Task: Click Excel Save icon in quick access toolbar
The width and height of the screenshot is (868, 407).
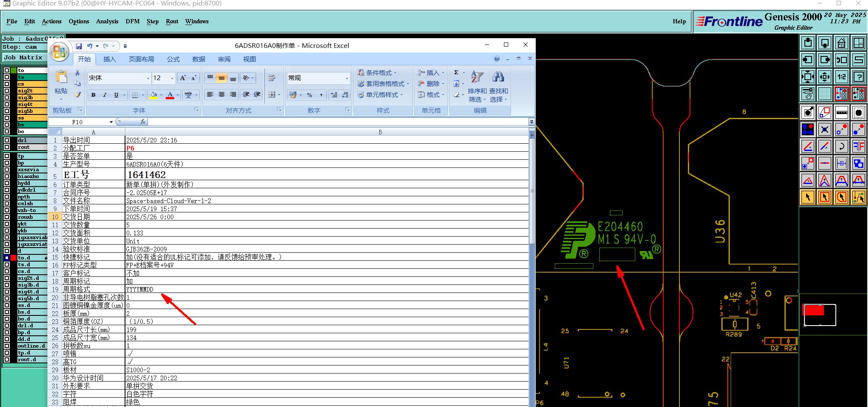Action: [x=79, y=46]
